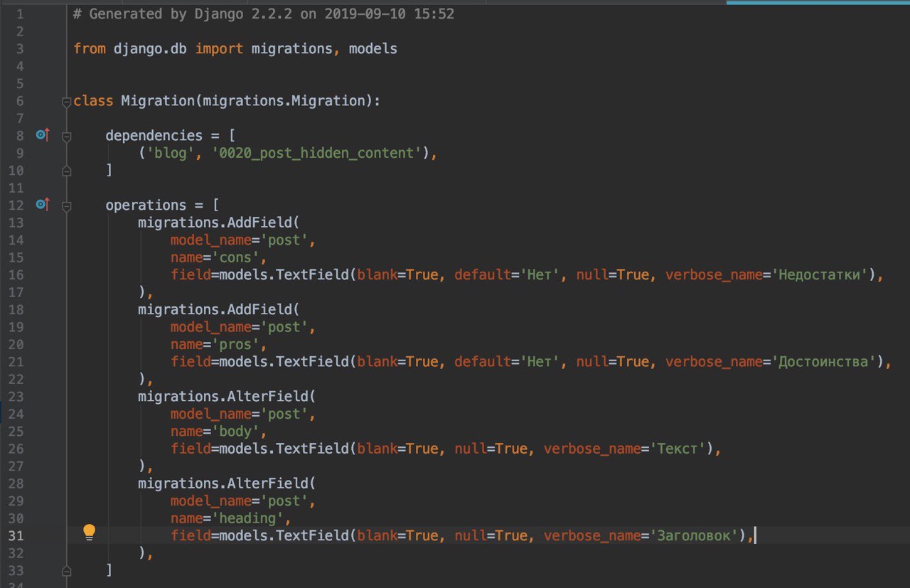Click 'migrations.Migration' in the class definition
Image resolution: width=910 pixels, height=588 pixels.
click(284, 101)
